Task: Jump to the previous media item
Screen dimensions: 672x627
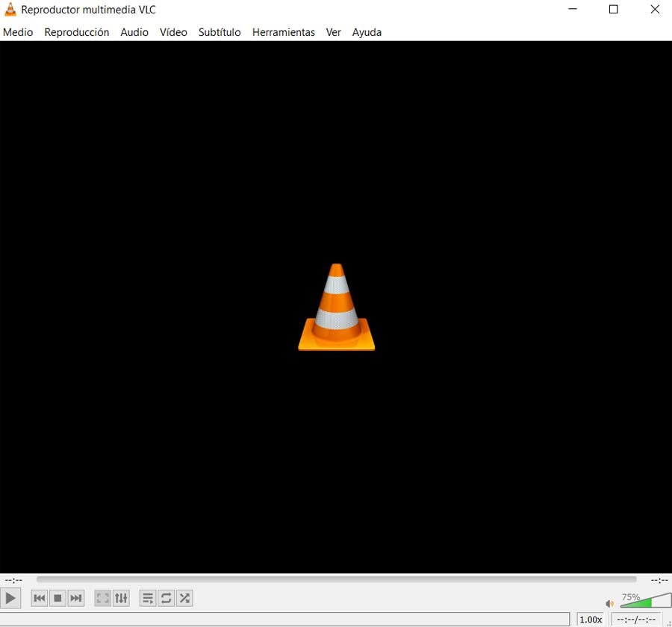Action: click(x=39, y=599)
